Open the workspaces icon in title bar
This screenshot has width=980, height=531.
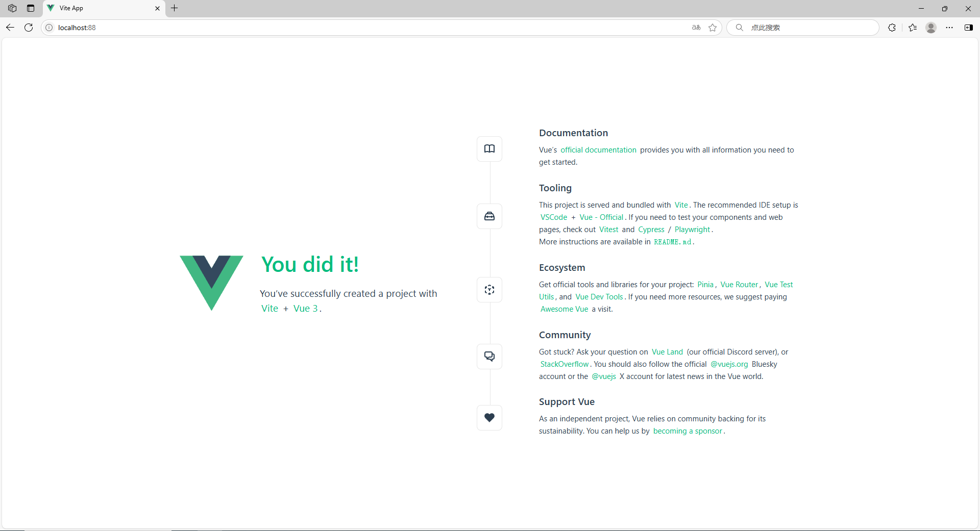coord(12,8)
